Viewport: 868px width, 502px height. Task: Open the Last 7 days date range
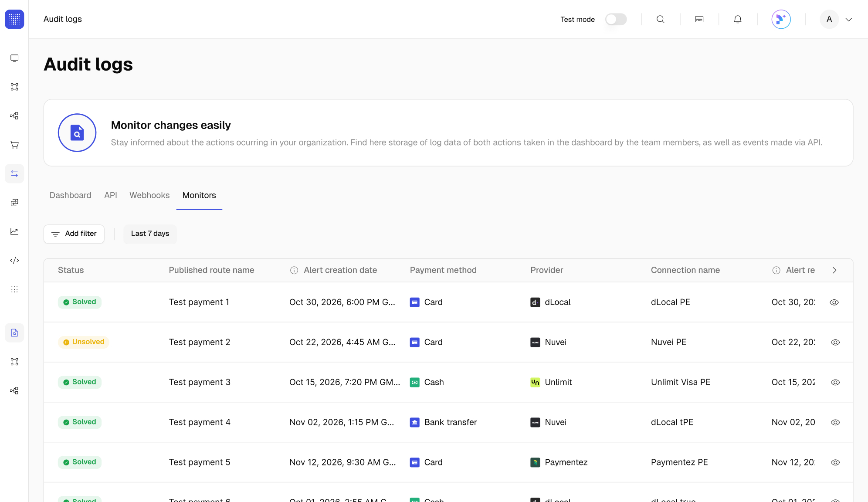pos(150,234)
